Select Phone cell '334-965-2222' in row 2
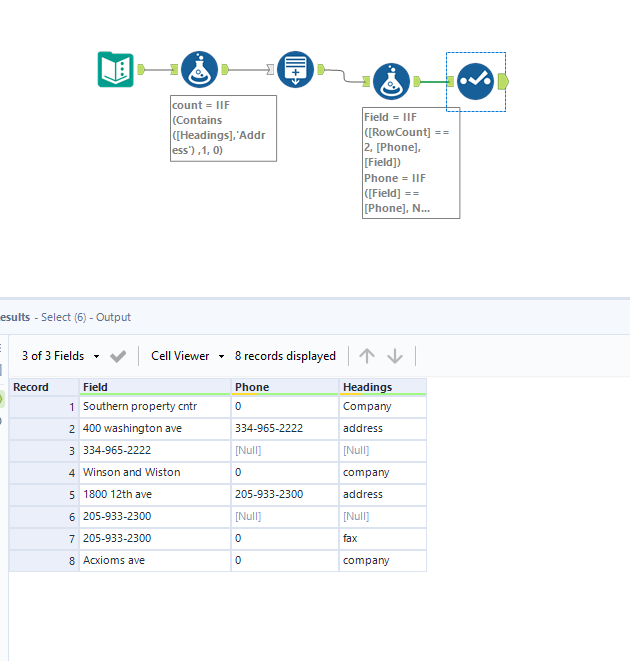Viewport: 630px width, 661px height. coord(285,428)
